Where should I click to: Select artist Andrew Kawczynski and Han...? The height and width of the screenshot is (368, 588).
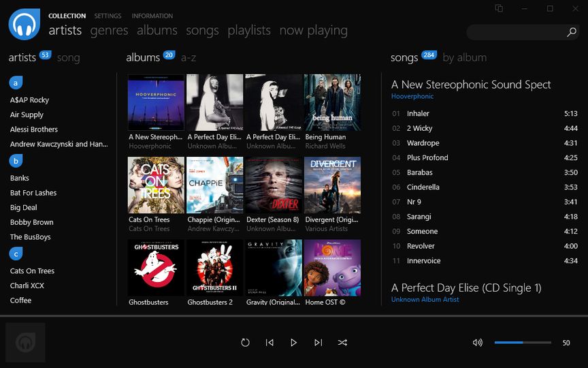click(x=59, y=144)
